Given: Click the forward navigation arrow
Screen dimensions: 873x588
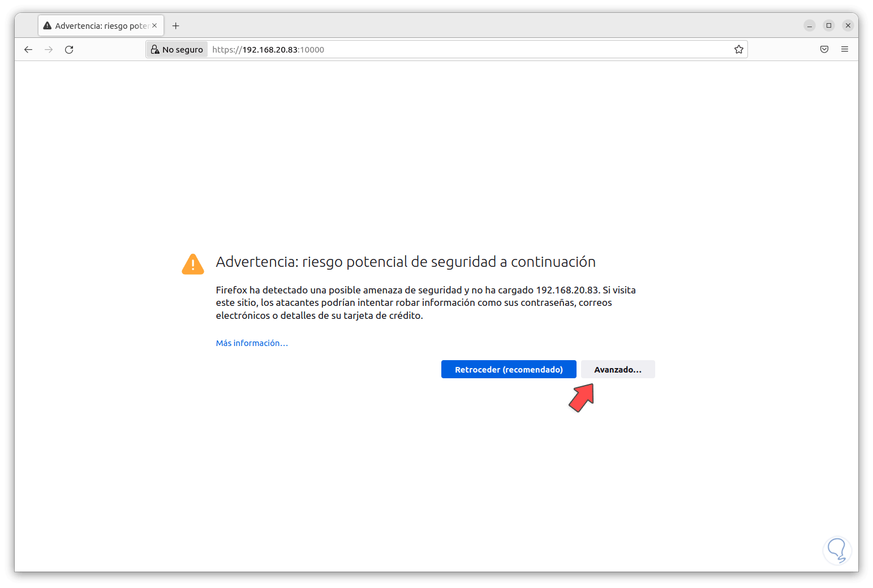Looking at the screenshot, I should (x=49, y=50).
